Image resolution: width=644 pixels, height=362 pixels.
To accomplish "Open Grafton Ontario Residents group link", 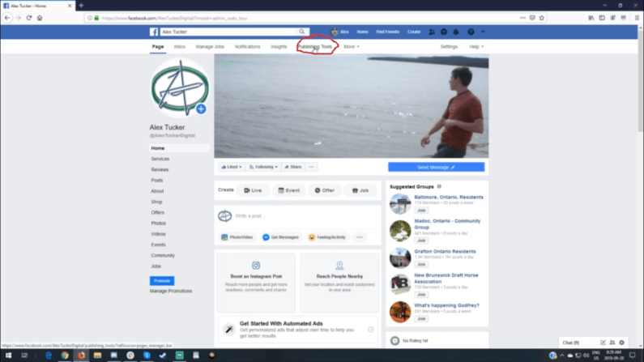I will pyautogui.click(x=445, y=251).
